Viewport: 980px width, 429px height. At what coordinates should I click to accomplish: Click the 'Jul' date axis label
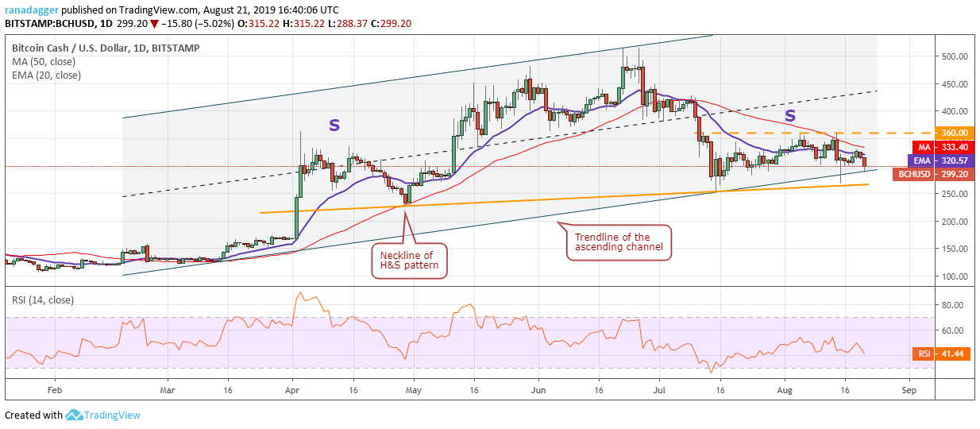tap(660, 391)
